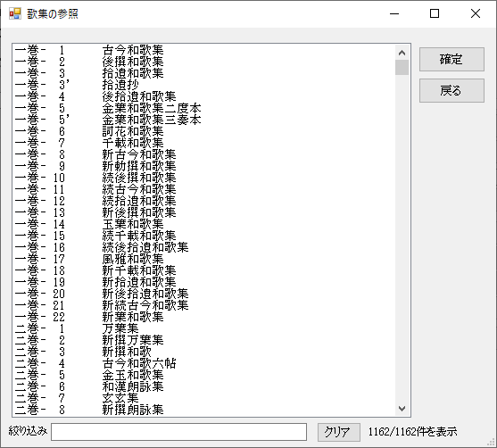Select the 和漢朗詠集 row
The width and height of the screenshot is (497, 448).
pyautogui.click(x=204, y=386)
